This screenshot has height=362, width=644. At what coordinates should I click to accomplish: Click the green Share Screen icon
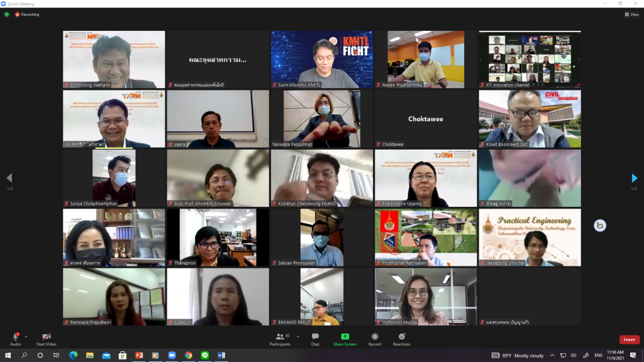[x=345, y=338]
